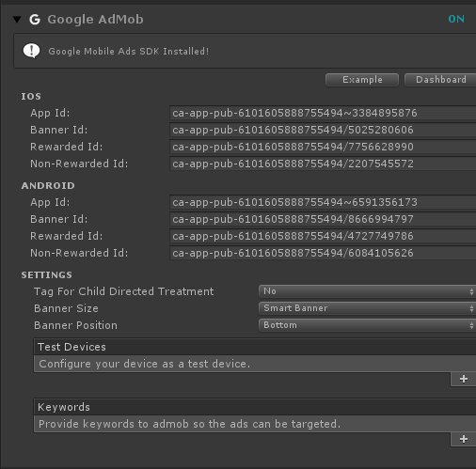This screenshot has width=476, height=469.
Task: Click the Google G logo icon
Action: (x=35, y=20)
